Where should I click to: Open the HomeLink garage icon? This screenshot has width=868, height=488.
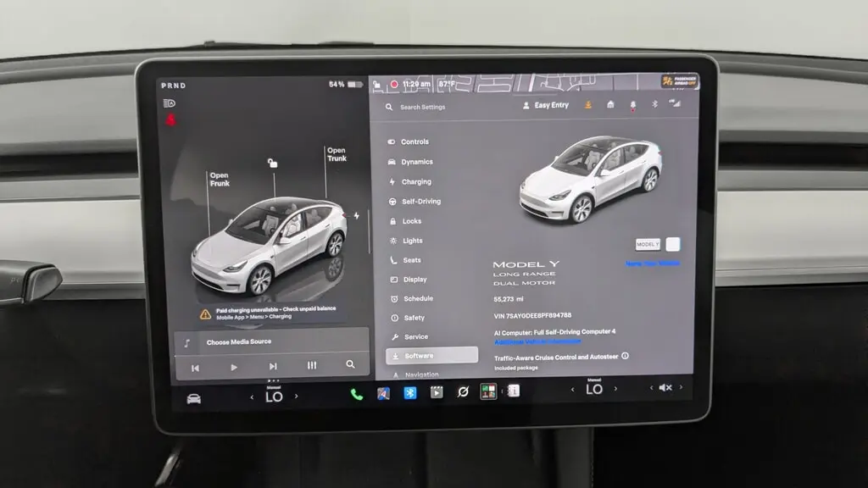click(x=610, y=104)
